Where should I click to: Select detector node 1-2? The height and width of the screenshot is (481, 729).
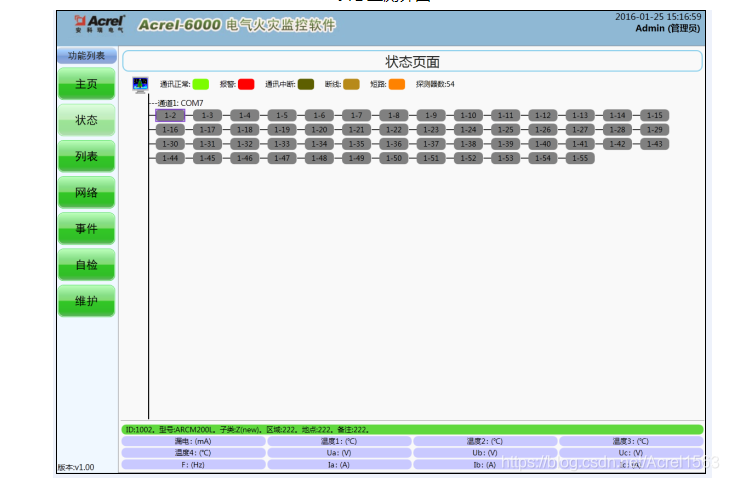pyautogui.click(x=170, y=115)
